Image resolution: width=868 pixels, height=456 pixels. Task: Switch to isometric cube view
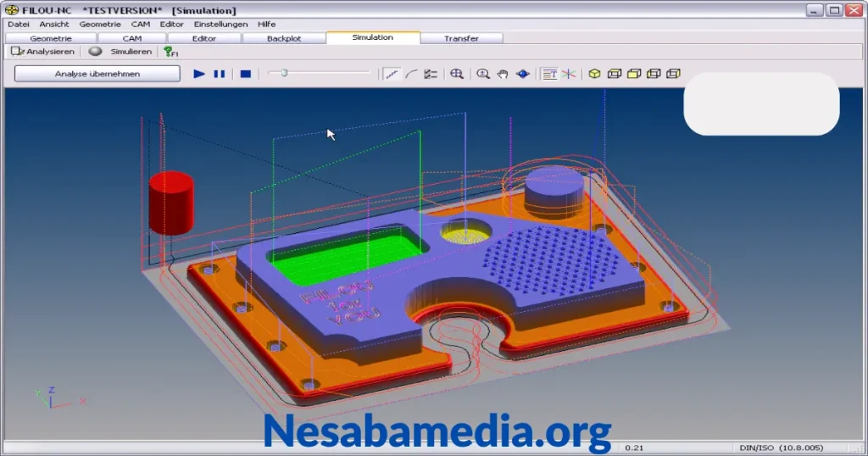point(594,74)
